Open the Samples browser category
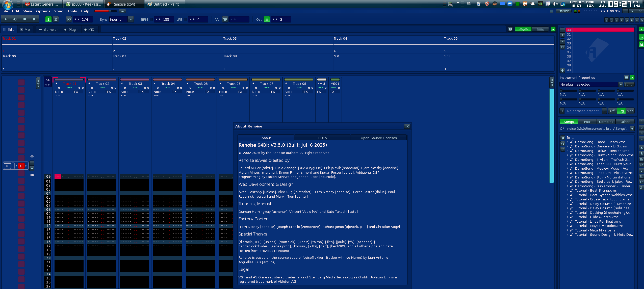Image resolution: width=644 pixels, height=289 pixels. click(x=606, y=122)
